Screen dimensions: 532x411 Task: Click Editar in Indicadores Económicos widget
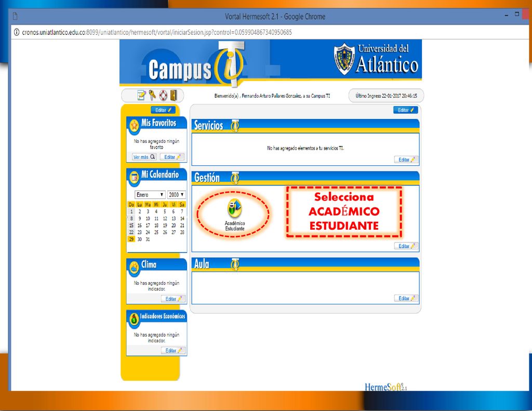(x=174, y=351)
